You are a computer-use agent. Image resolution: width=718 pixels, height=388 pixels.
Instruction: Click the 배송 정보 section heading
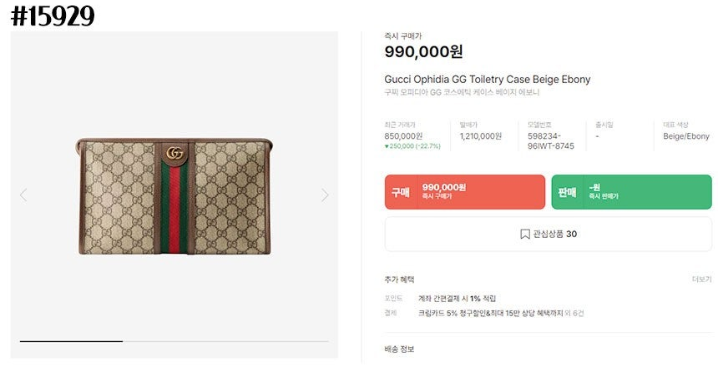click(399, 349)
